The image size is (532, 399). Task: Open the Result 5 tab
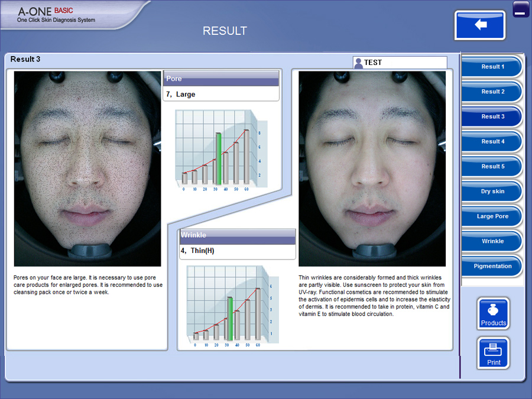[492, 167]
